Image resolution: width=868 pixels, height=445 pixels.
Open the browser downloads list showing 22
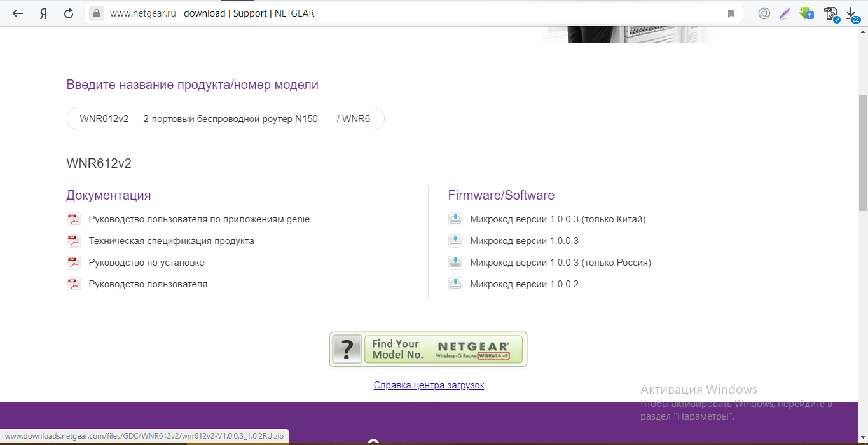pyautogui.click(x=852, y=14)
